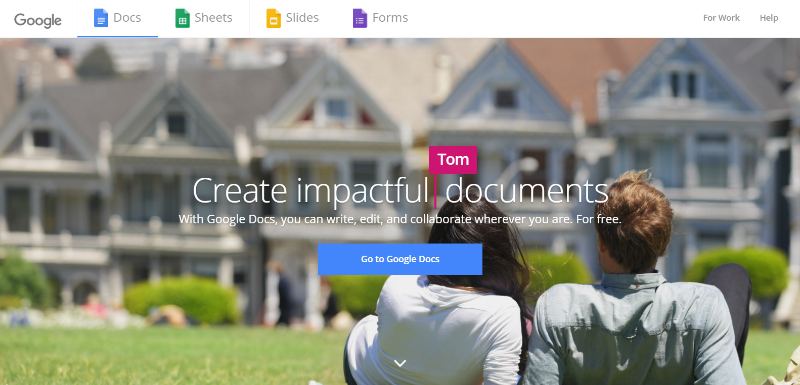Click the word documents in headline
This screenshot has width=800, height=385.
point(527,191)
